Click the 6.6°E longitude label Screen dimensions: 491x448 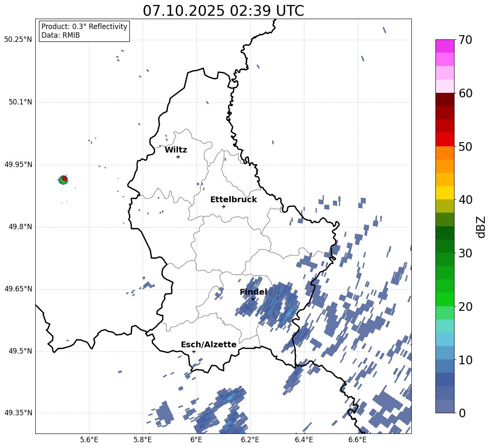357,440
